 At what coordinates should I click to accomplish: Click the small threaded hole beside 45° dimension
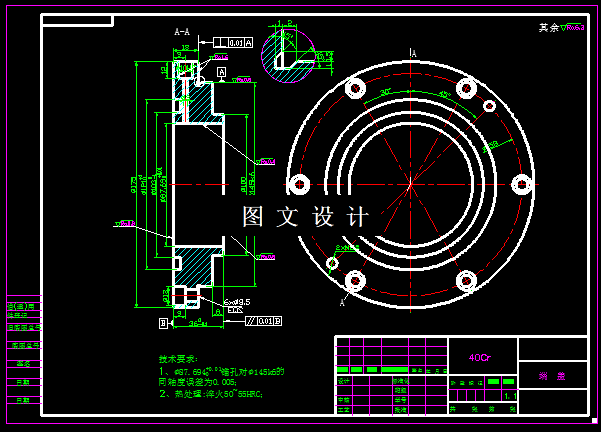(x=489, y=106)
